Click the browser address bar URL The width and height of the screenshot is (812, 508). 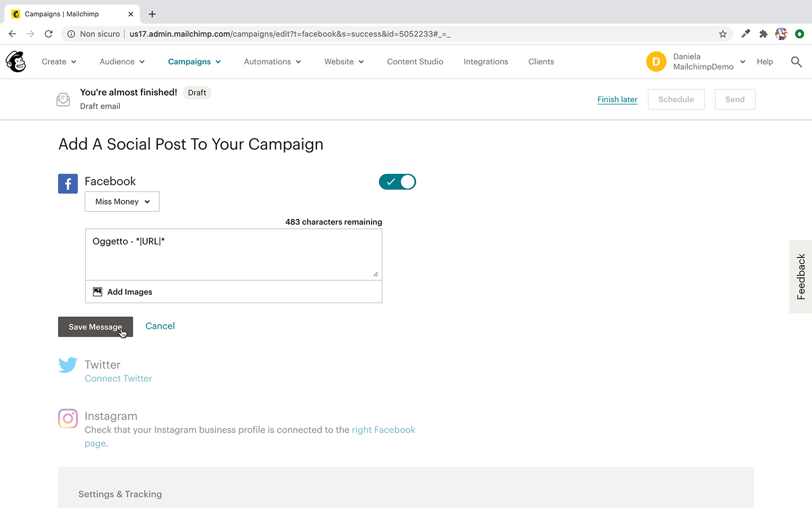point(290,34)
